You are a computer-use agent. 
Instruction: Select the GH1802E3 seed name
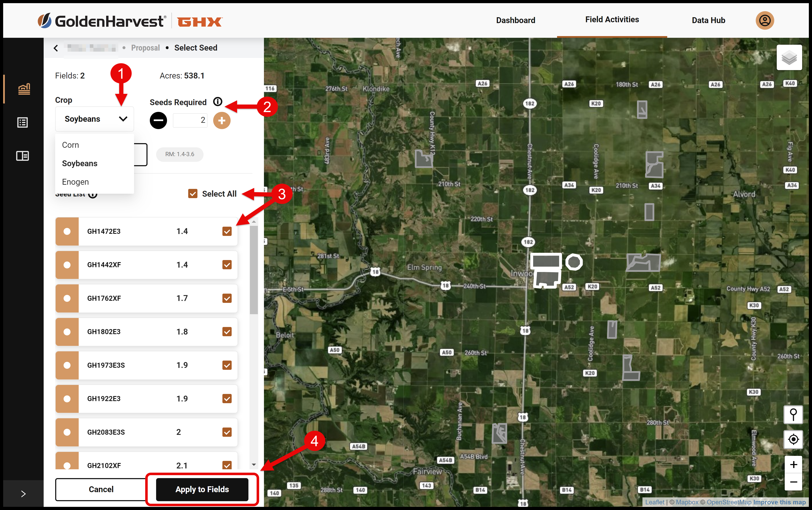coord(104,332)
